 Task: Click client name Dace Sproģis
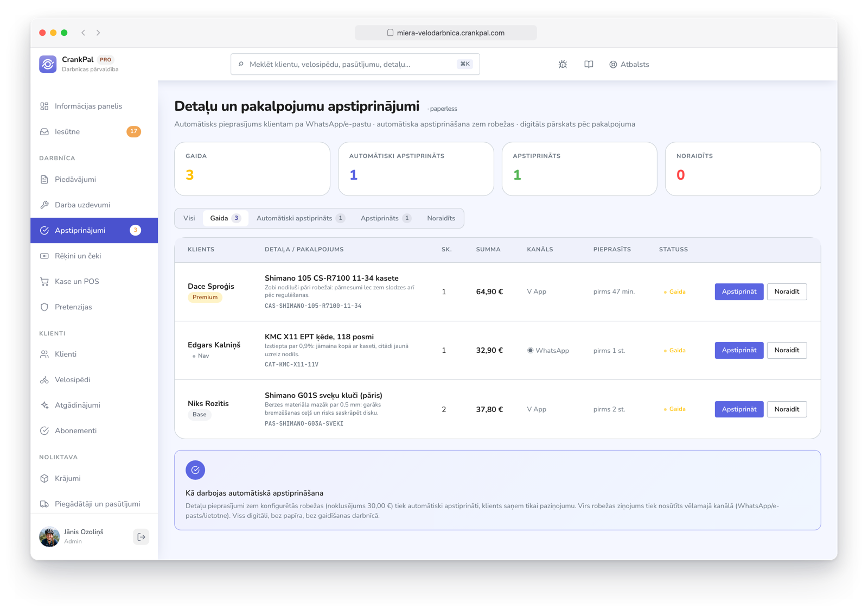tap(211, 287)
